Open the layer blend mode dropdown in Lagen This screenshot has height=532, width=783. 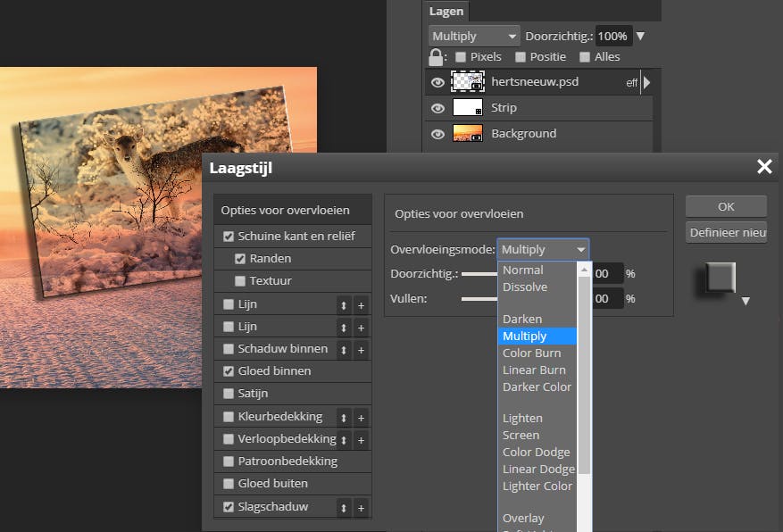[474, 37]
